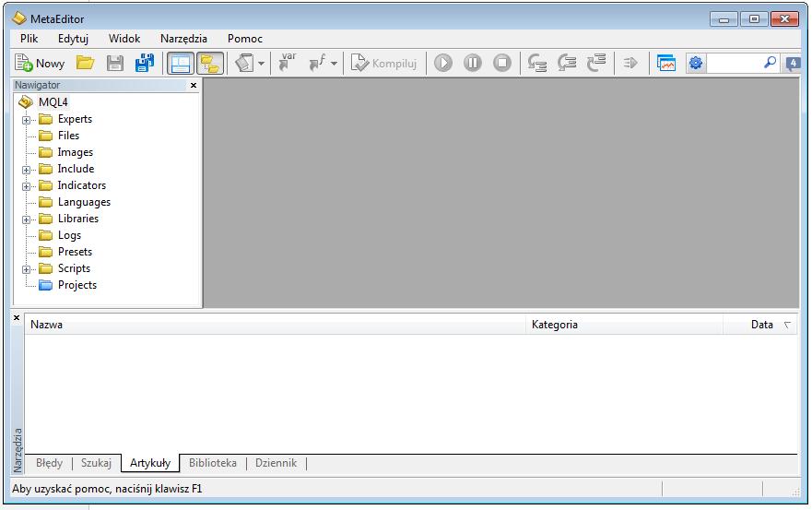The width and height of the screenshot is (812, 510).
Task: Click the var list-variables icon
Action: click(x=288, y=62)
